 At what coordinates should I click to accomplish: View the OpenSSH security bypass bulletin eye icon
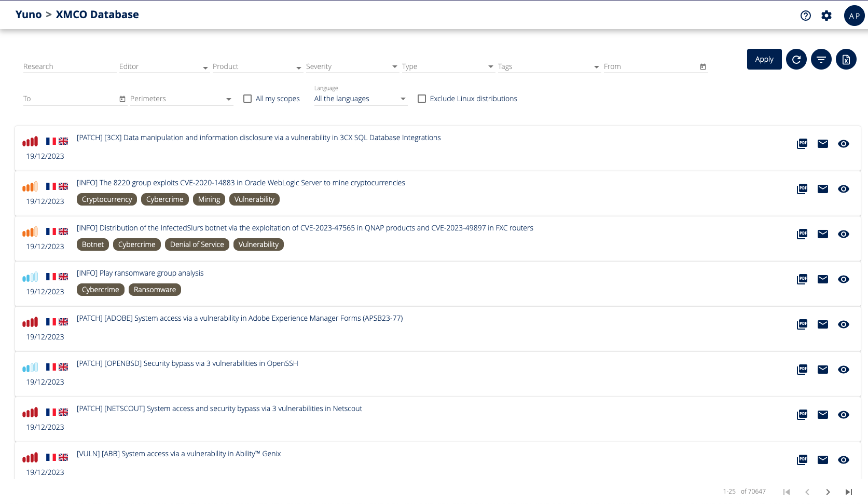click(844, 370)
